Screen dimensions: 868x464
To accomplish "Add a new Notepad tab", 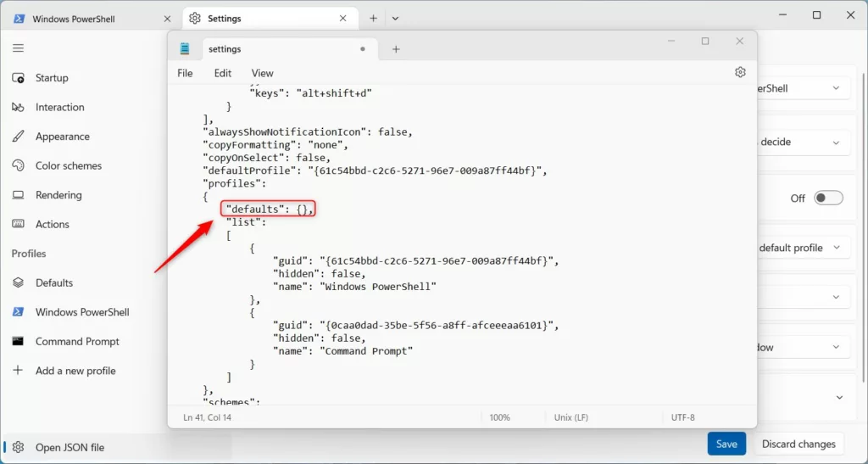I will pos(396,49).
